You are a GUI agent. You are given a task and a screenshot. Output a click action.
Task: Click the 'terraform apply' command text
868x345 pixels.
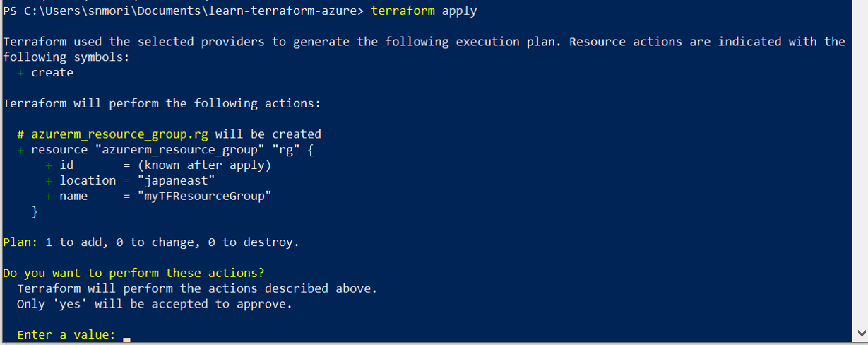coord(424,11)
